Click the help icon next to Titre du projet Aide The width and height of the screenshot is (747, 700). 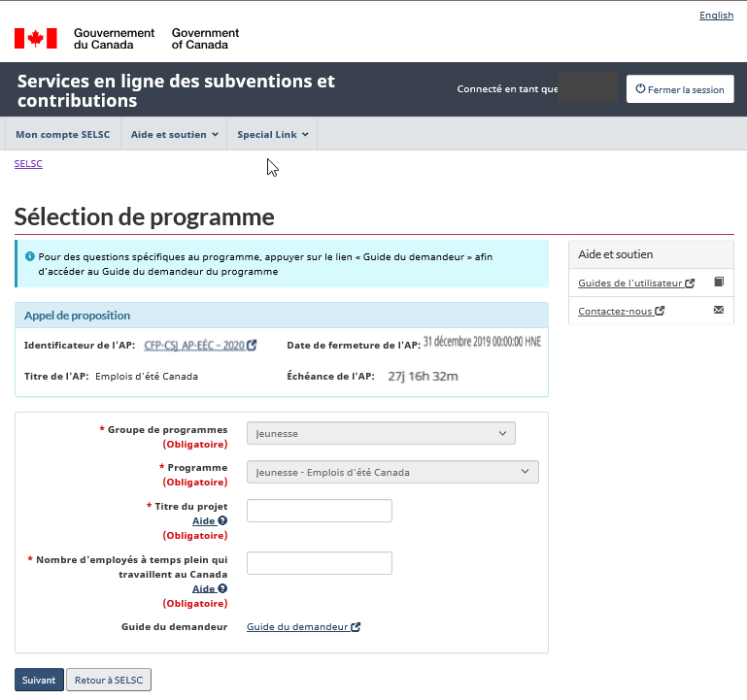(222, 521)
